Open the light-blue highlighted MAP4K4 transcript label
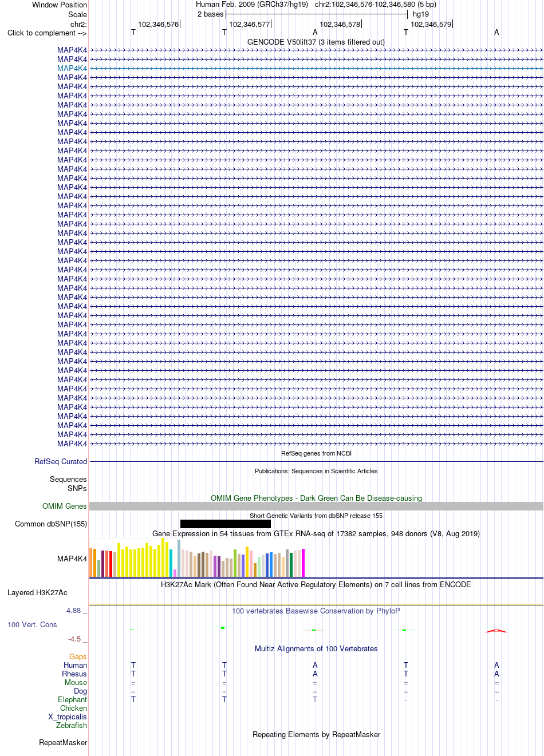Screen dimensions: 544x756 (72, 68)
